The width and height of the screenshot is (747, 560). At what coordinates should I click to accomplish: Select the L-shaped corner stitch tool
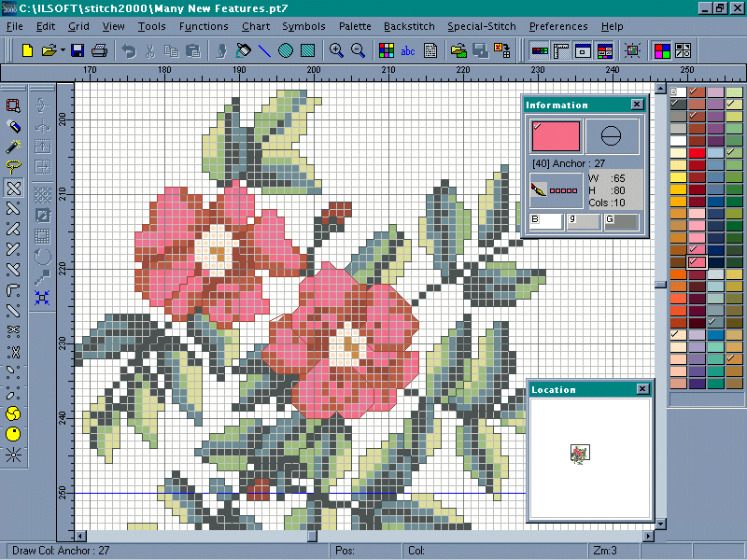[13, 290]
